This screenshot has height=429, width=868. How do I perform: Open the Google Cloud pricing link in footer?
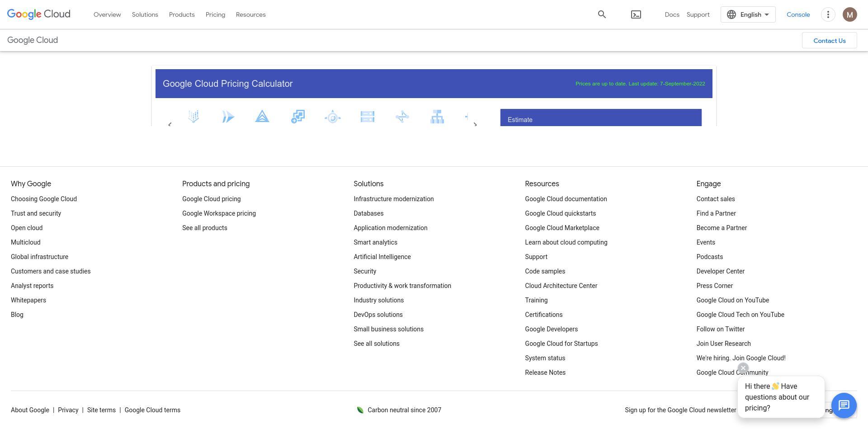211,198
